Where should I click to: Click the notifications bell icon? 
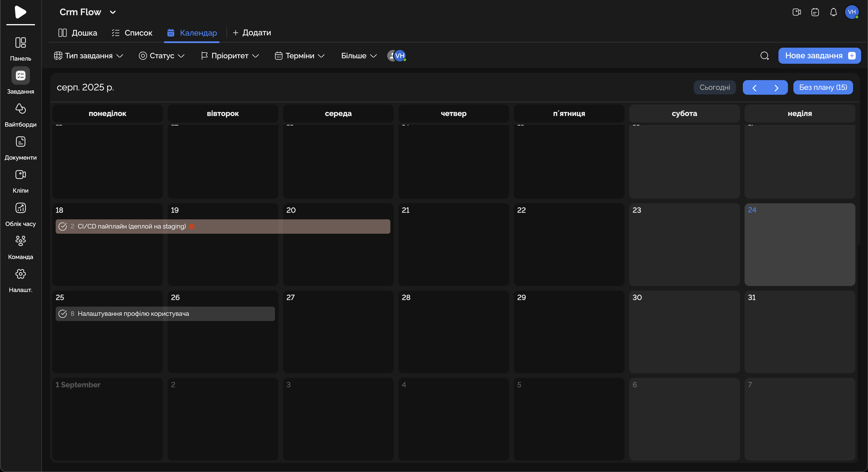click(x=833, y=12)
